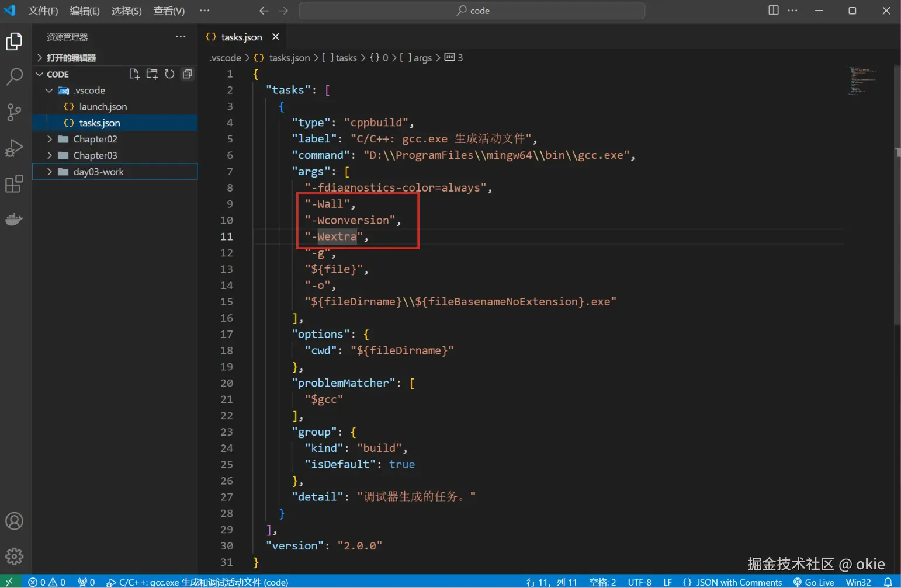The width and height of the screenshot is (901, 588).
Task: Open the Manage settings gear
Action: pyautogui.click(x=14, y=556)
